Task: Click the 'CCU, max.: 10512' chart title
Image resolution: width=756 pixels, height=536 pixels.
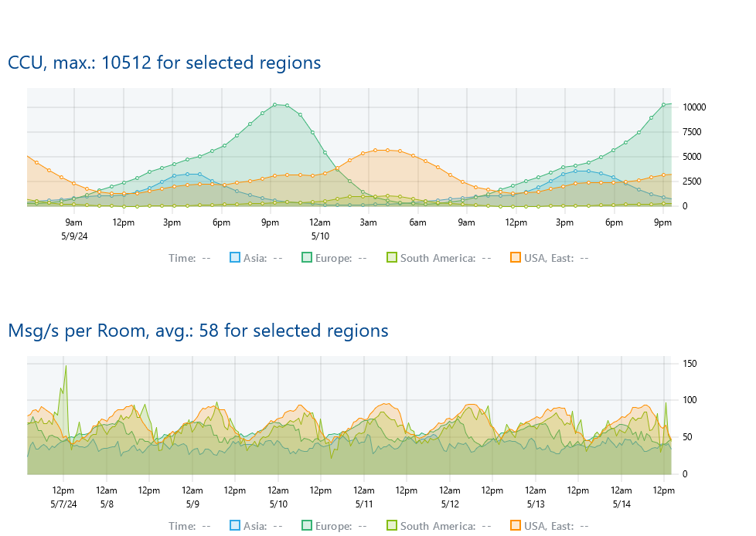Action: (165, 63)
